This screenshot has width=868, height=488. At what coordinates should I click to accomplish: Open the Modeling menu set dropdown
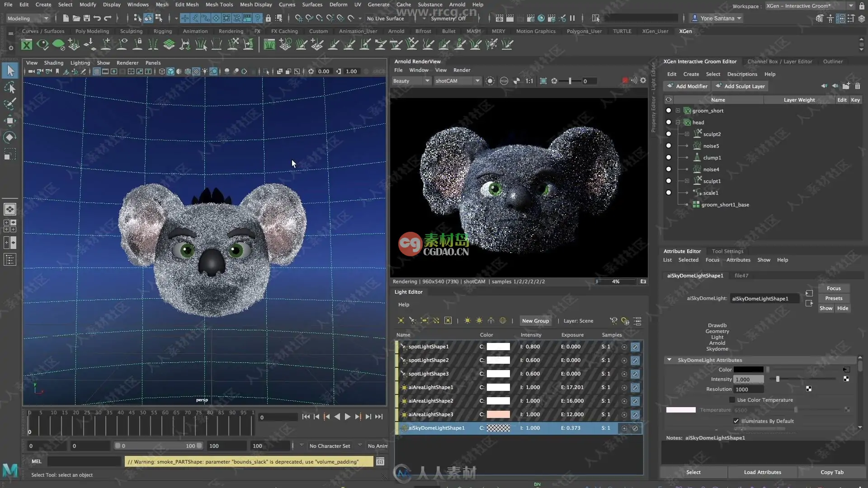point(28,19)
